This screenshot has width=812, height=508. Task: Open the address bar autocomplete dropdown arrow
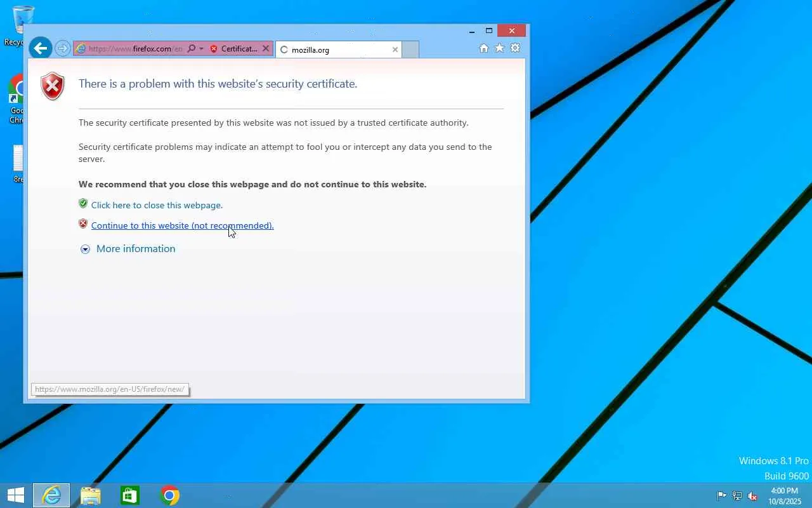[x=201, y=49]
